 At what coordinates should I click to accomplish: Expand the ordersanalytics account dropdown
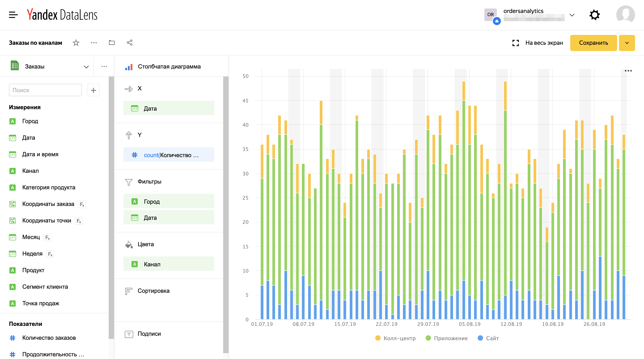[572, 15]
